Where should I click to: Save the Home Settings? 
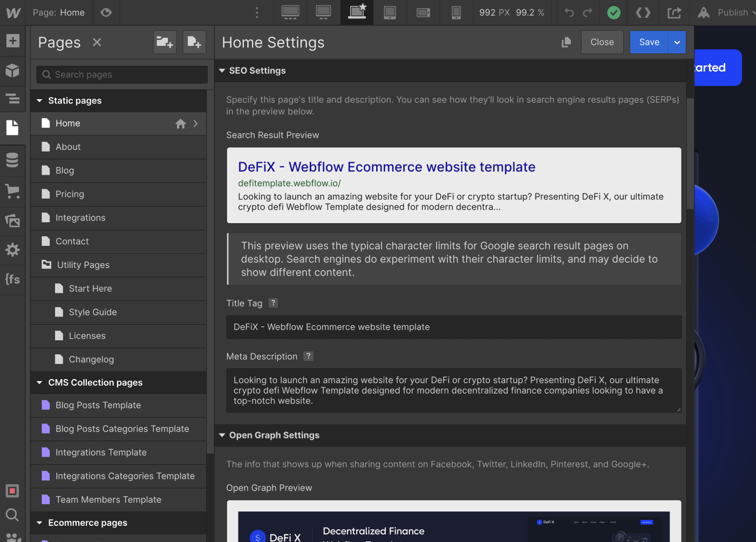click(649, 42)
